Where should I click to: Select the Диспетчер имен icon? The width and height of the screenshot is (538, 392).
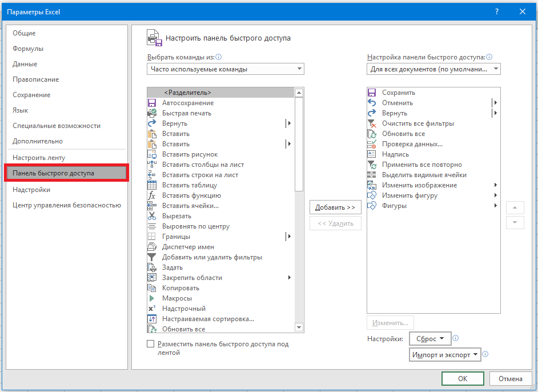point(152,247)
